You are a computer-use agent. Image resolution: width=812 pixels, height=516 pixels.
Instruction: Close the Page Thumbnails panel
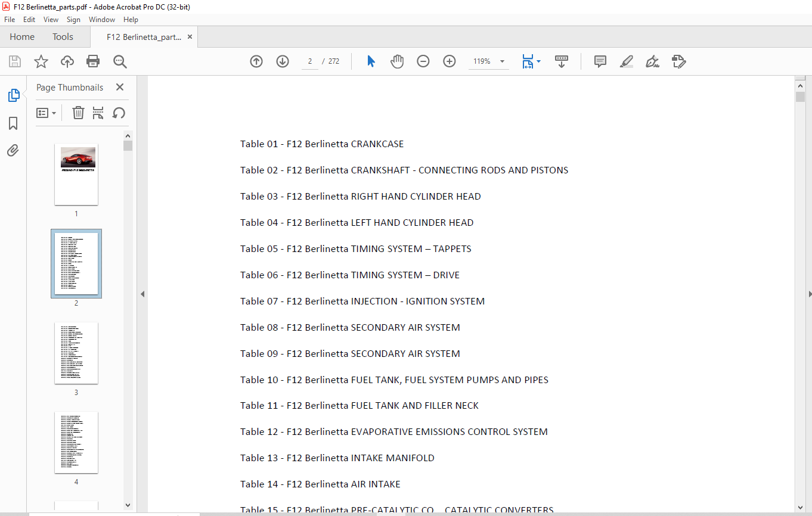pyautogui.click(x=120, y=87)
